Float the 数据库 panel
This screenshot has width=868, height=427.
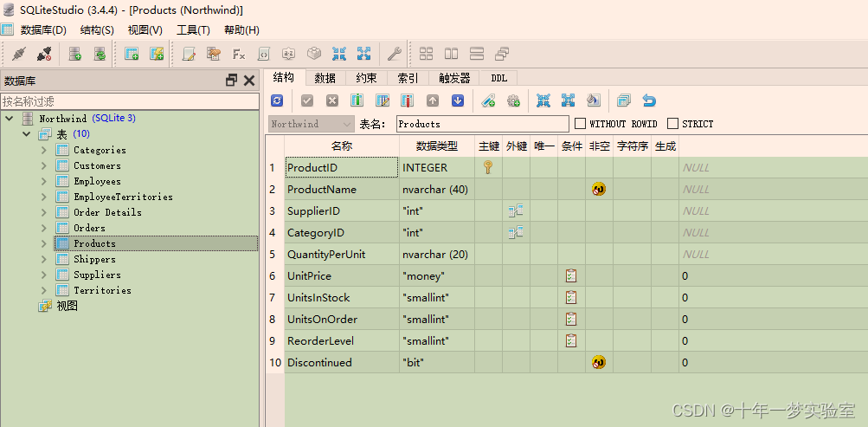(x=232, y=81)
